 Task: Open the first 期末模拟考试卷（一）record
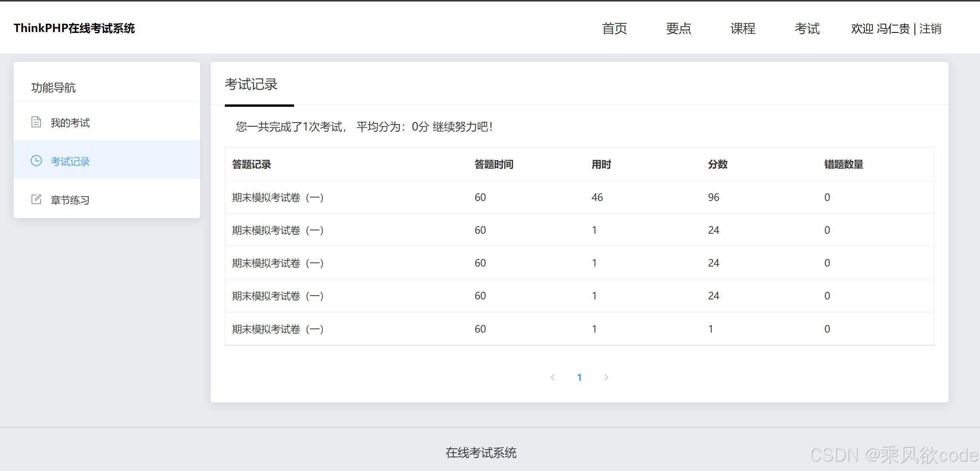277,197
